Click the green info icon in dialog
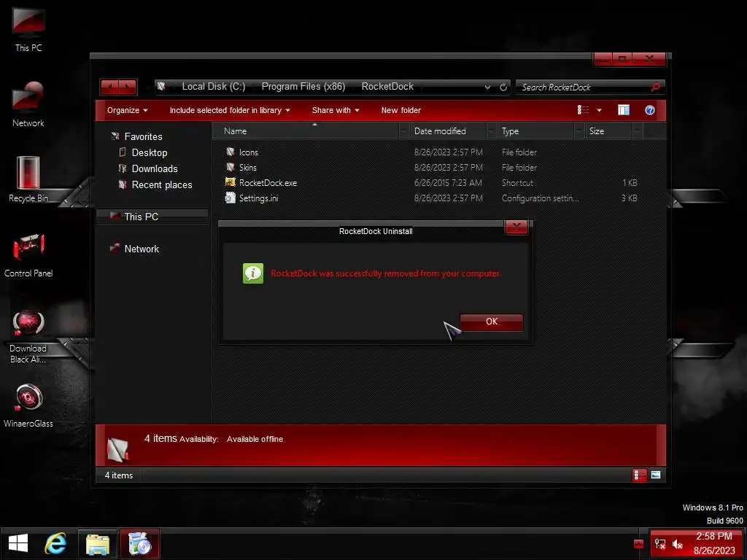The width and height of the screenshot is (747, 560). (253, 273)
